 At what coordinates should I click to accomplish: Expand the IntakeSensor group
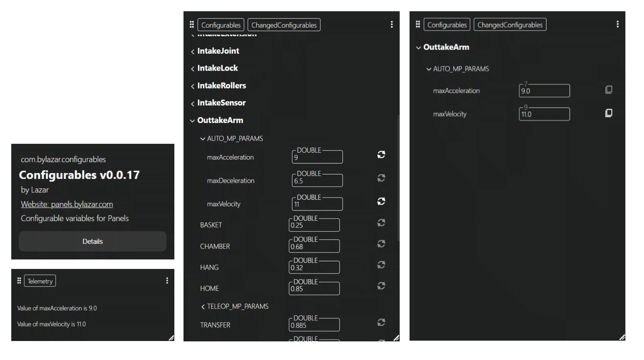pyautogui.click(x=218, y=103)
